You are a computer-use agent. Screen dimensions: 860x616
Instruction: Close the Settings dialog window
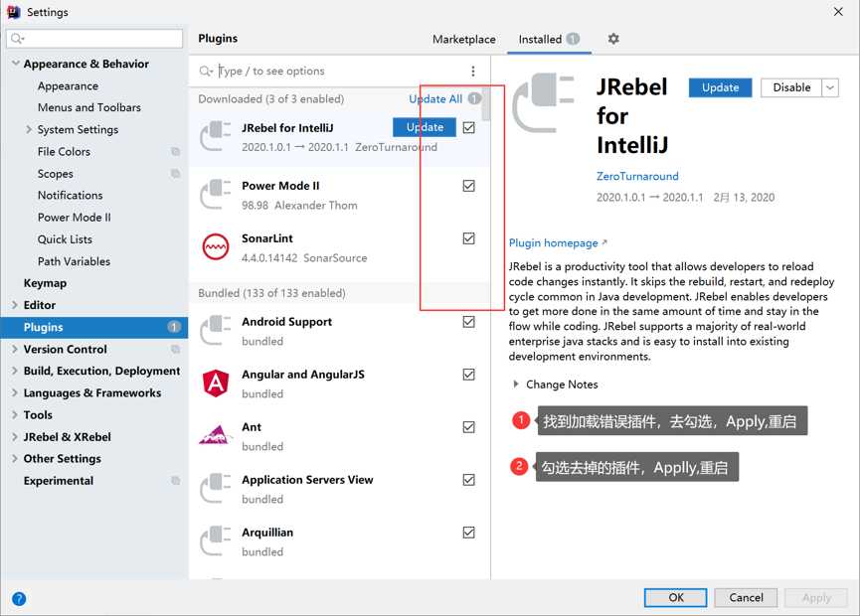click(838, 12)
